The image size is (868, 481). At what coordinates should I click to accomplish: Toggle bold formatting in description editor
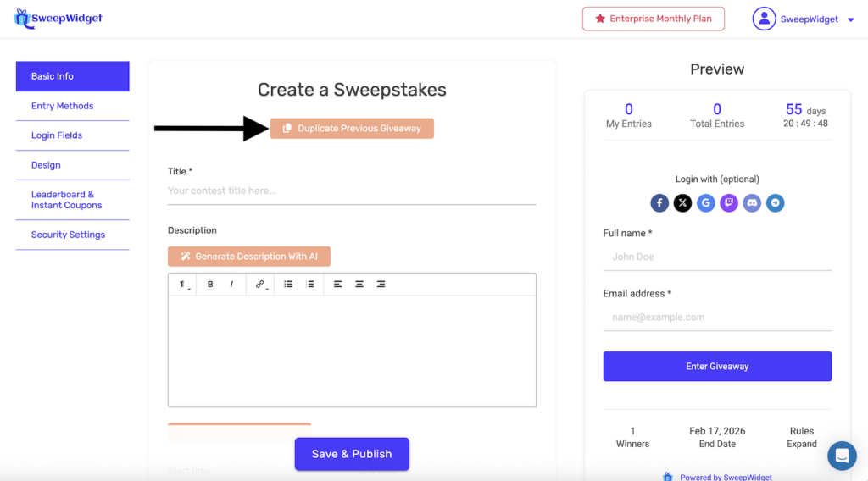(210, 285)
